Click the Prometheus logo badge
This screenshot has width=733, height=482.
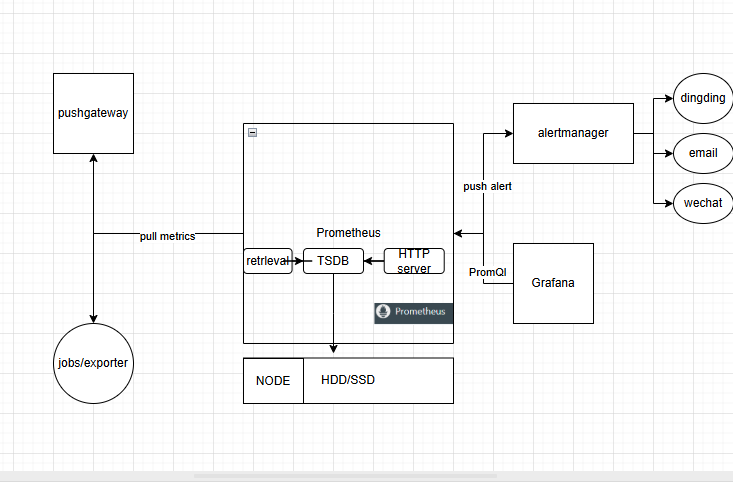[413, 313]
